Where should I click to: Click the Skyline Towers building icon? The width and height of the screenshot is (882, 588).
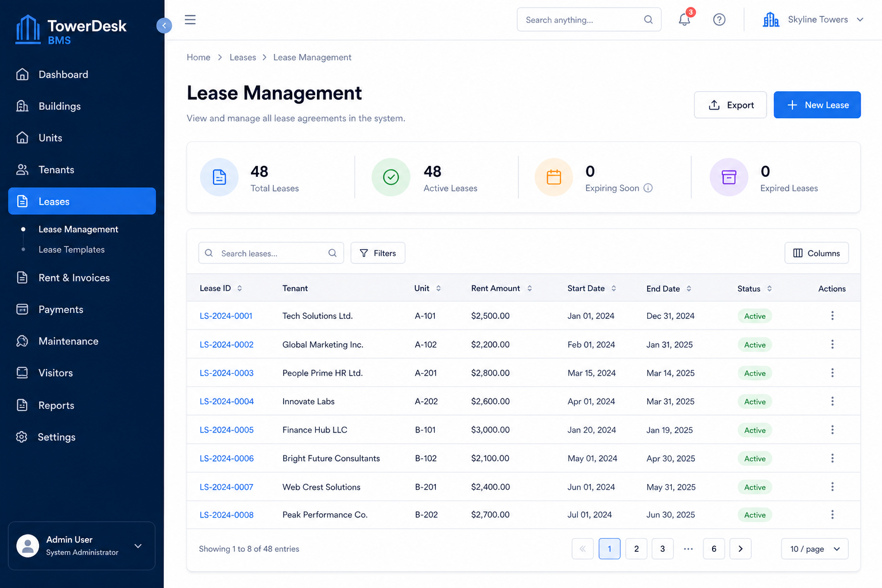(771, 20)
